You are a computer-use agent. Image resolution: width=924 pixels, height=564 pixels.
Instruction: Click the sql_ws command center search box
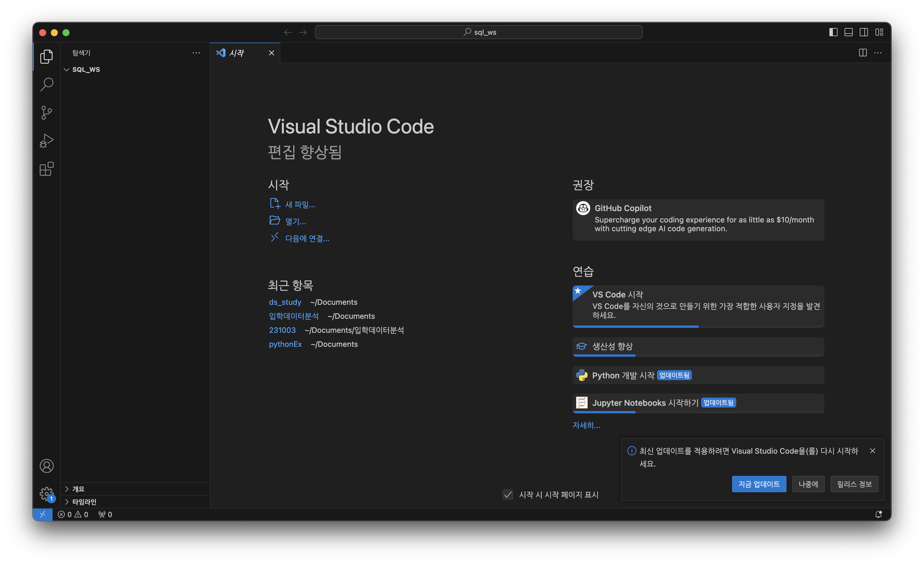478,32
